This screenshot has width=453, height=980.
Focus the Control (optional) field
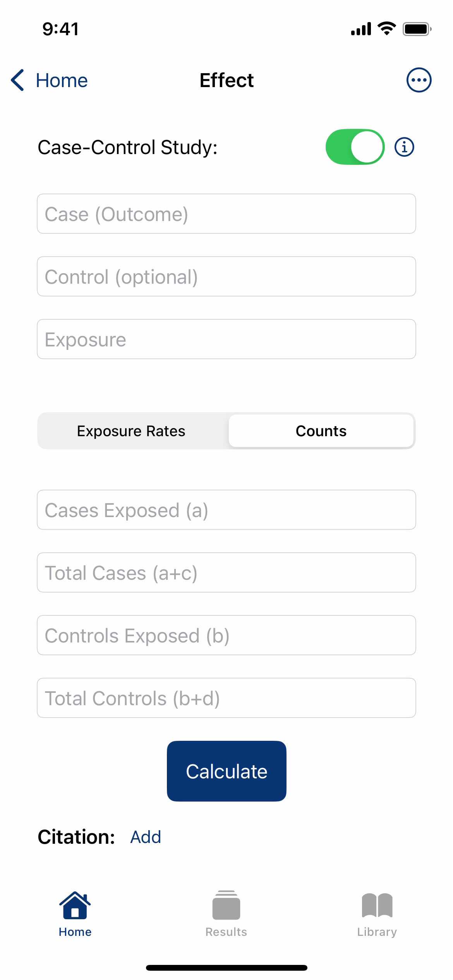click(x=226, y=276)
